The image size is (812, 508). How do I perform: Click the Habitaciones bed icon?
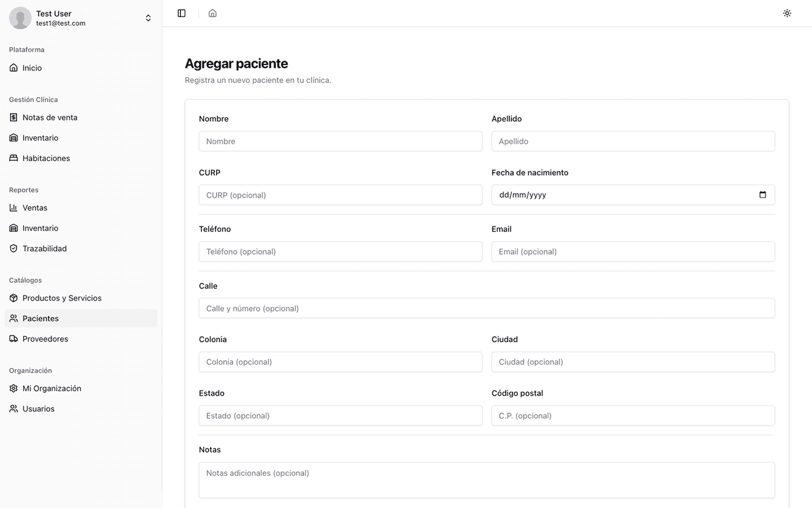coord(14,158)
